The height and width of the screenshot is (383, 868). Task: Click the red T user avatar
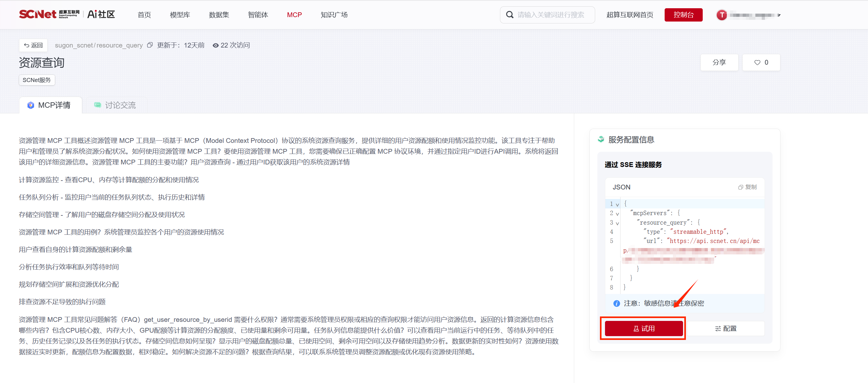[721, 15]
